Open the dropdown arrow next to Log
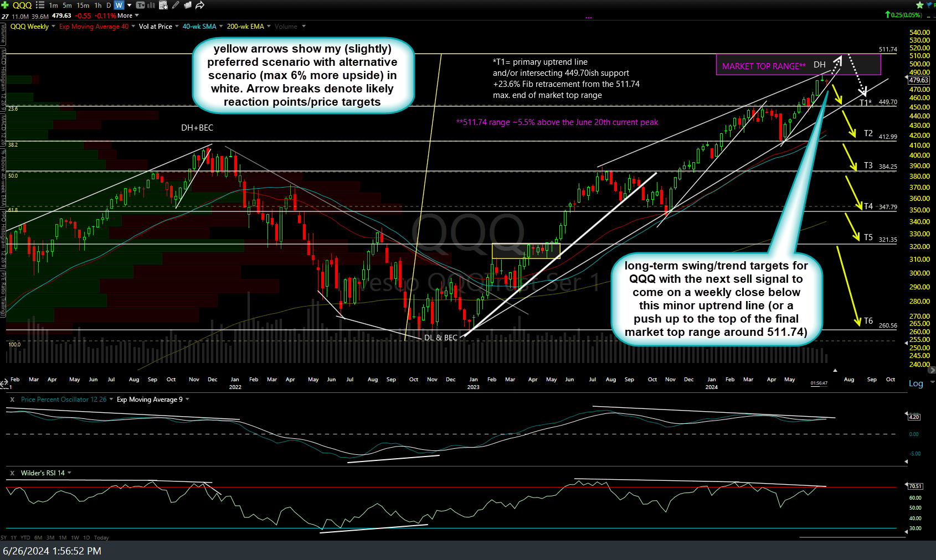Viewport: 936px width, 560px height. [932, 382]
